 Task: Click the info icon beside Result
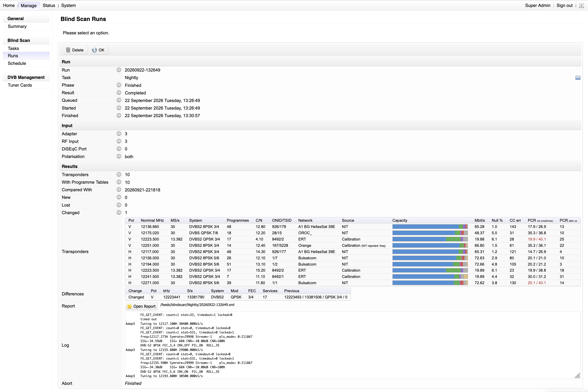click(119, 93)
